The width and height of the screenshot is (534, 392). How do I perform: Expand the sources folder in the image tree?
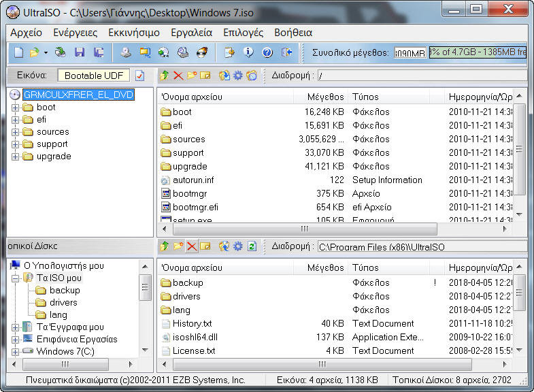pyautogui.click(x=16, y=132)
